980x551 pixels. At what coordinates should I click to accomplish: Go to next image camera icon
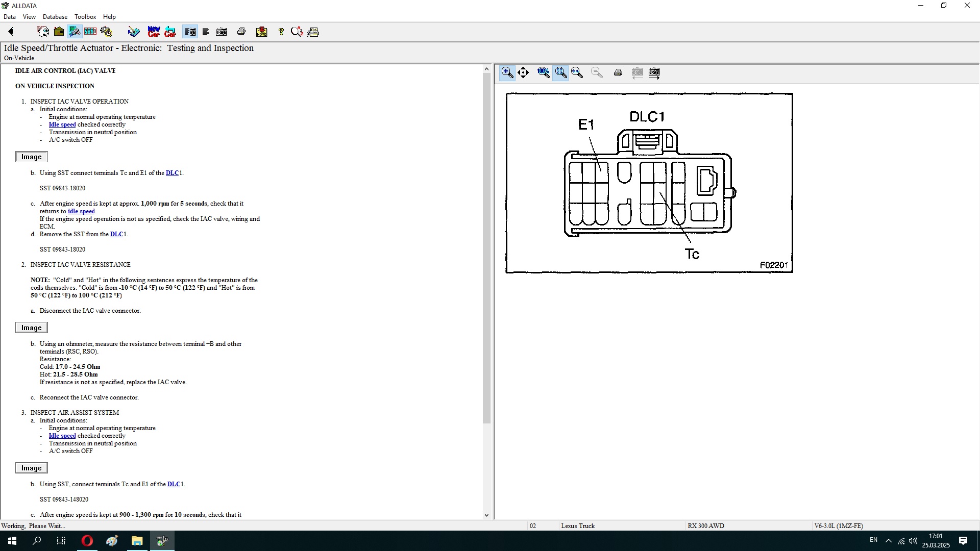coord(654,72)
